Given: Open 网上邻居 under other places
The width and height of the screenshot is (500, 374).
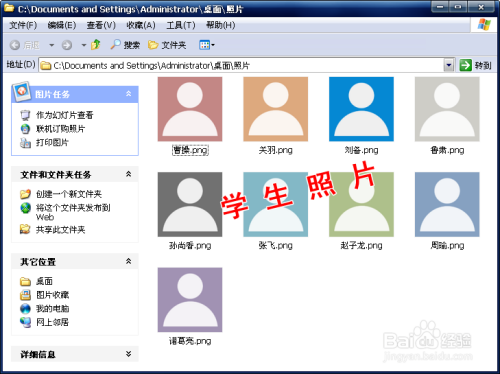Looking at the screenshot, I should (52, 322).
